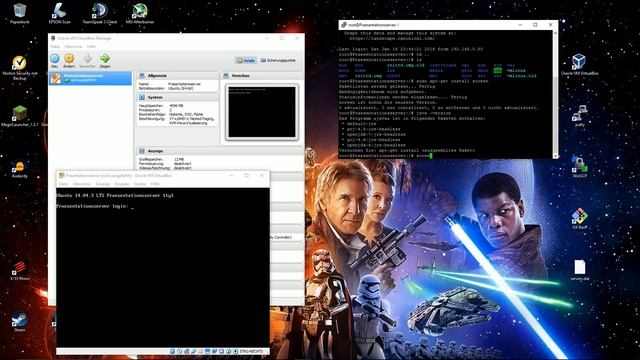The width and height of the screenshot is (640, 360).
Task: Open Datei menu in VirtualBox Manager
Action: [x=55, y=47]
